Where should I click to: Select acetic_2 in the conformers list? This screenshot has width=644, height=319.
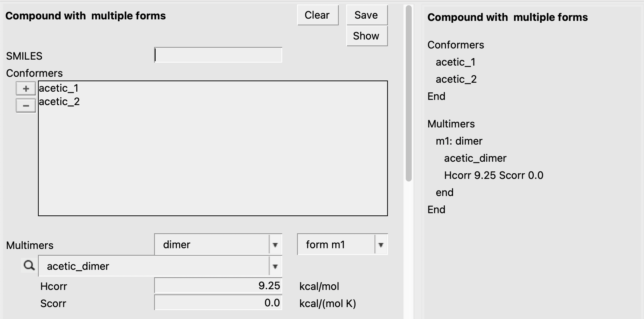(x=60, y=102)
